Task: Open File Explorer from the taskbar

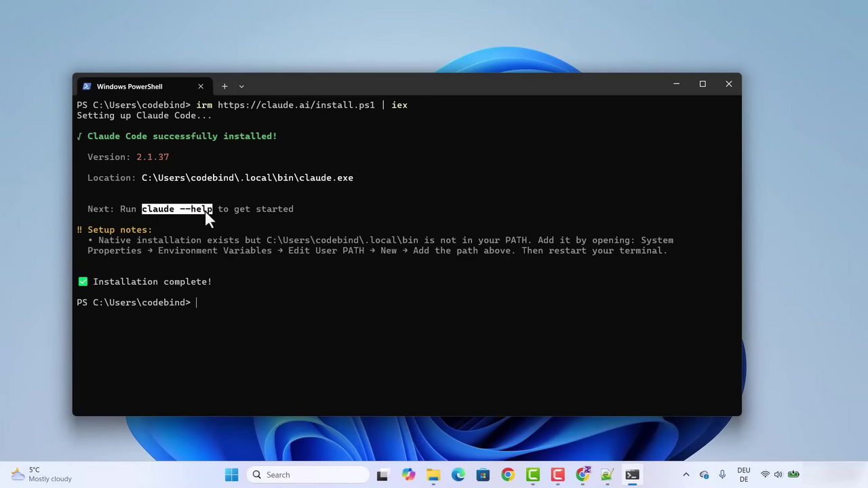Action: tap(433, 474)
